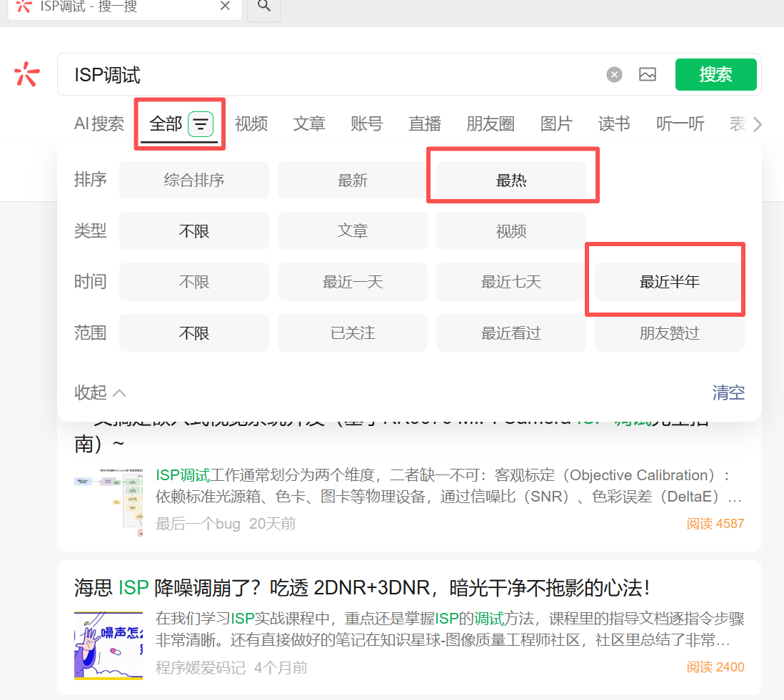Image resolution: width=784 pixels, height=700 pixels.
Task: Set 范围 filter to 不限
Action: click(x=194, y=333)
